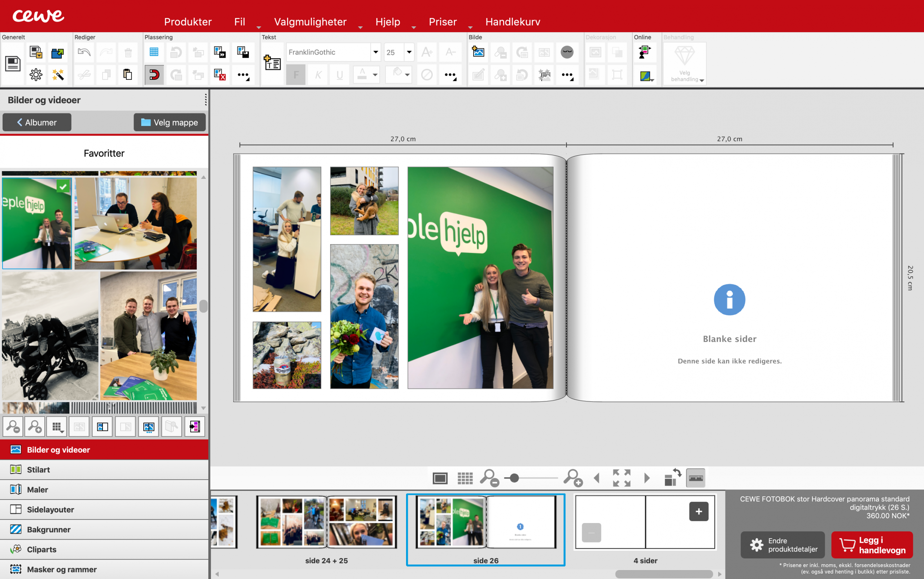
Task: Open the Velg behandling dropdown
Action: (685, 63)
